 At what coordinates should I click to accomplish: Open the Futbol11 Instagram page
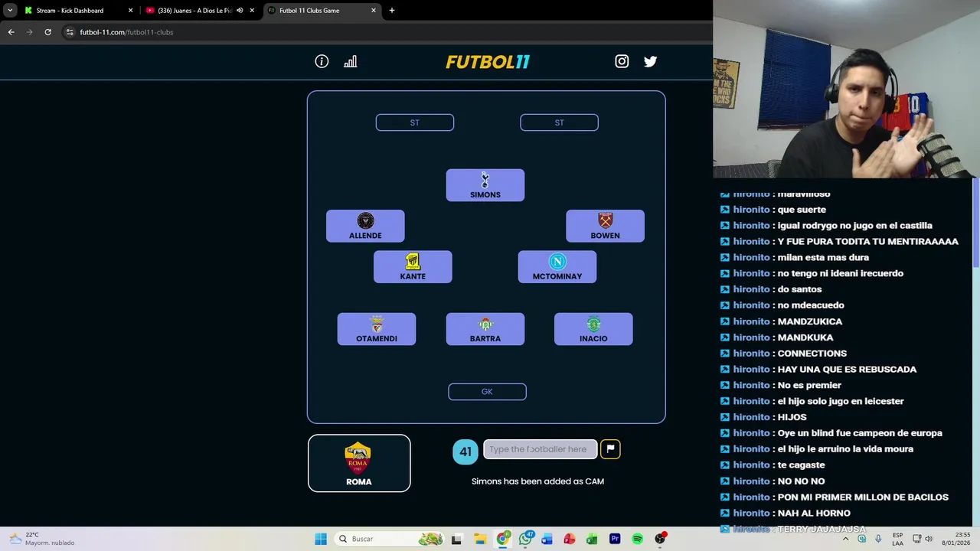[622, 61]
